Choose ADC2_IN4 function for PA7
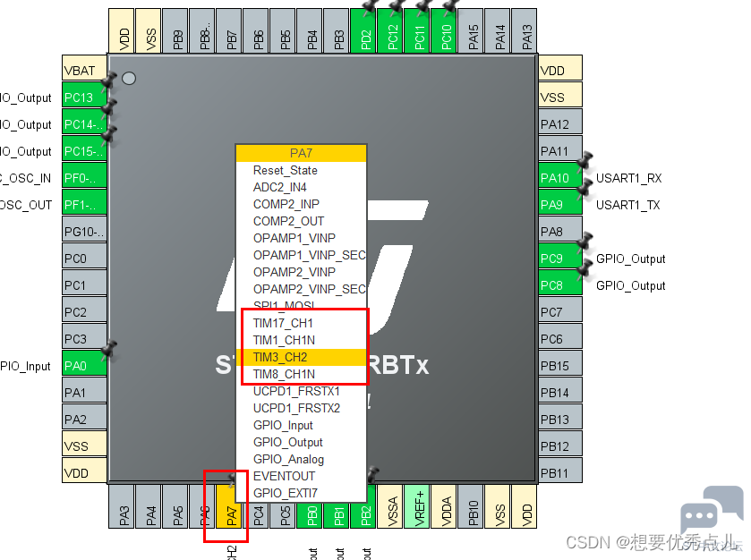The width and height of the screenshot is (751, 560). 302,187
